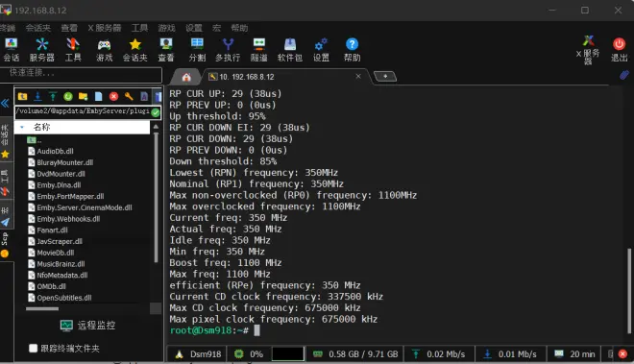Create new file icon in SFTP toolbar
634x364 pixels.
click(98, 96)
